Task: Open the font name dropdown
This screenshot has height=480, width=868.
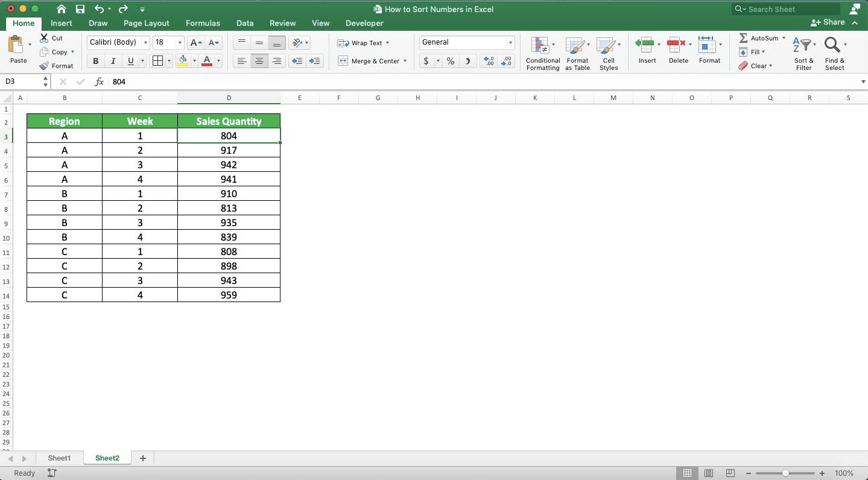Action: (x=145, y=42)
